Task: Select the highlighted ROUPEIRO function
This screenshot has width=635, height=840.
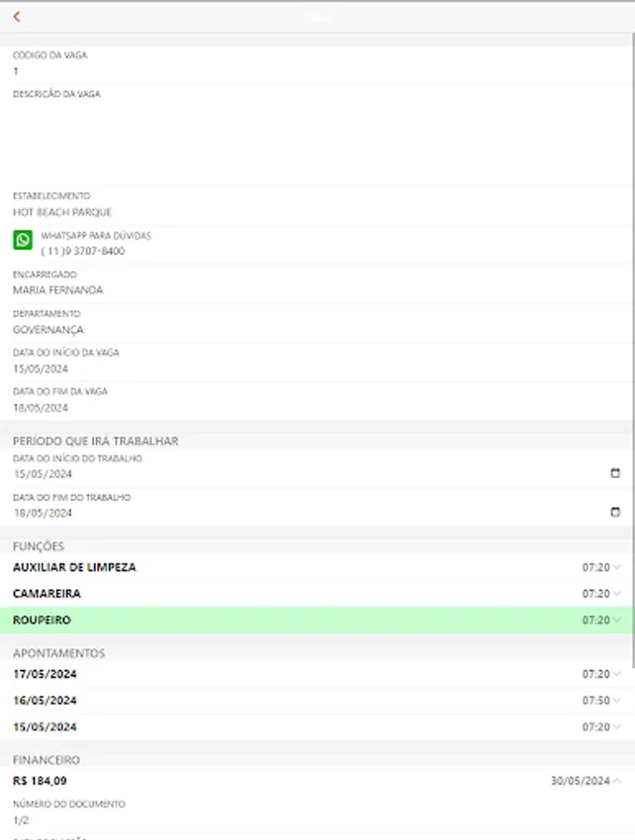Action: tap(317, 620)
